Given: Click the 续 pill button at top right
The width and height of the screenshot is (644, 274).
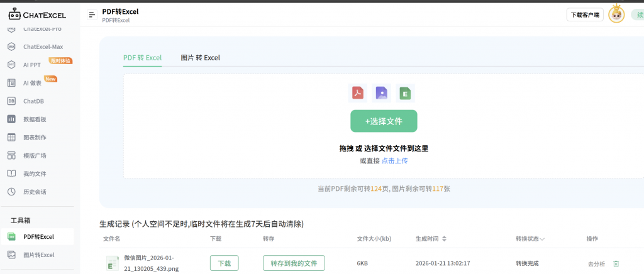Looking at the screenshot, I should pos(638,15).
